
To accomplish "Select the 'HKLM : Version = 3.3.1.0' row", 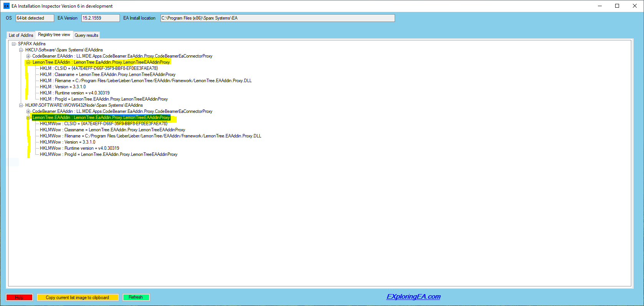I will [x=63, y=87].
